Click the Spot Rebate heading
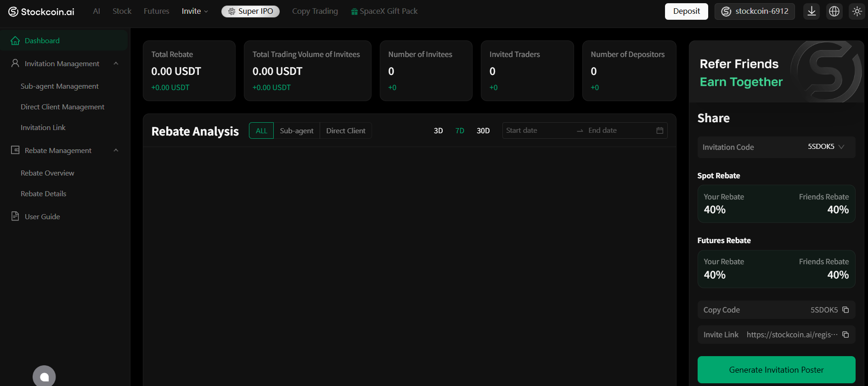Viewport: 868px width, 386px height. (x=719, y=176)
